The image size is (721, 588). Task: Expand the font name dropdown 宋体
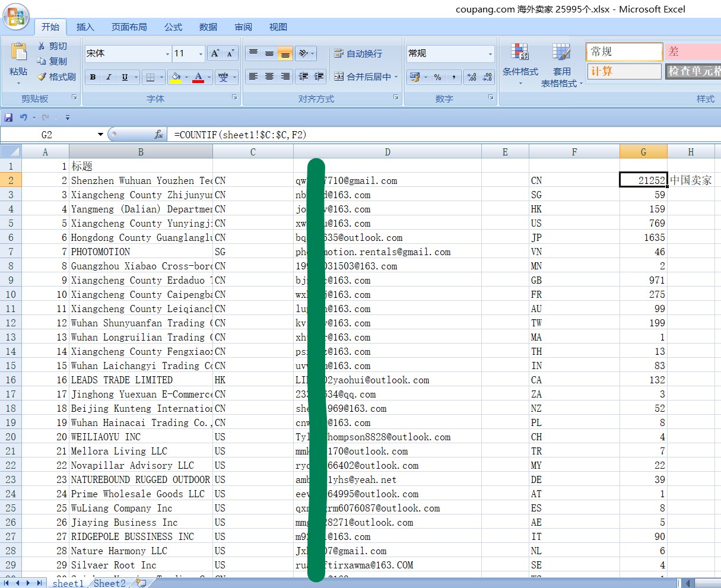(x=167, y=54)
